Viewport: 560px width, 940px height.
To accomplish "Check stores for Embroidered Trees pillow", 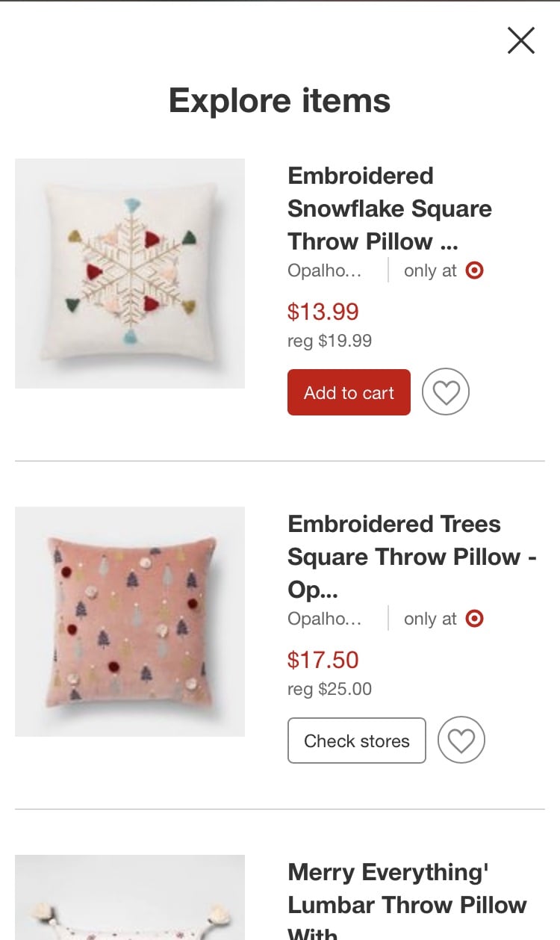I will click(357, 740).
